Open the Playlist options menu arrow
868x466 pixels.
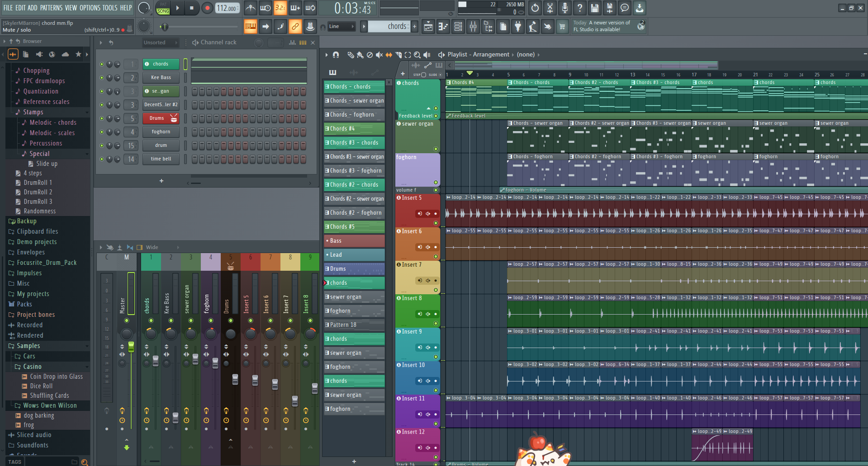pos(327,55)
